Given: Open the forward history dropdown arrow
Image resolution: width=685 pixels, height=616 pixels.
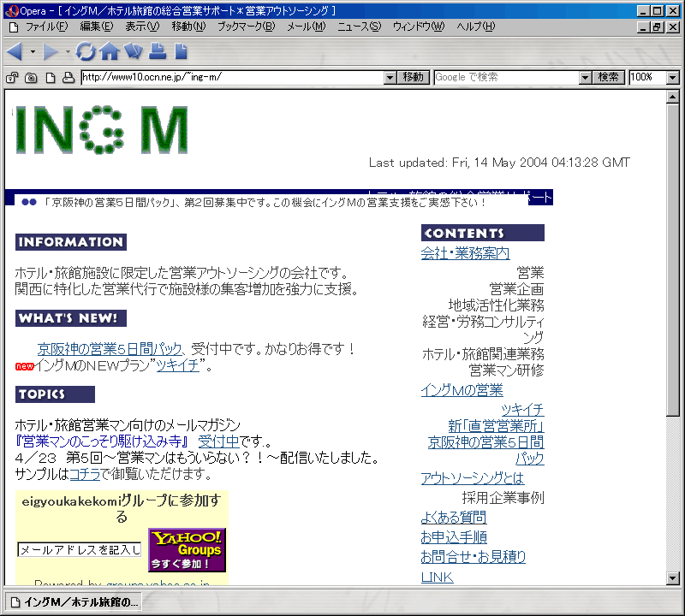Looking at the screenshot, I should pos(68,51).
